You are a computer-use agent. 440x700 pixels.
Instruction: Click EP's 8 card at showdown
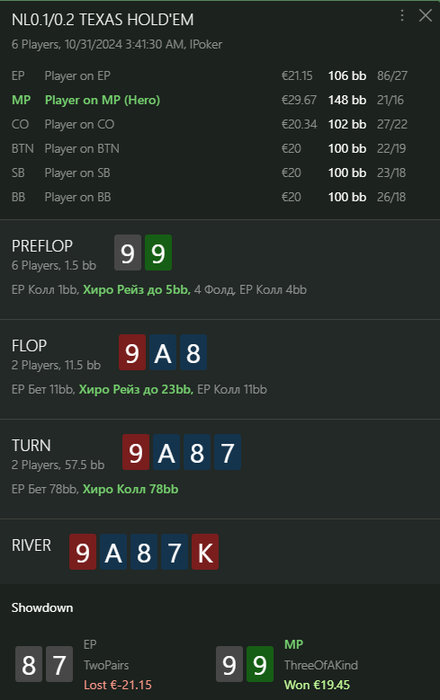point(29,664)
